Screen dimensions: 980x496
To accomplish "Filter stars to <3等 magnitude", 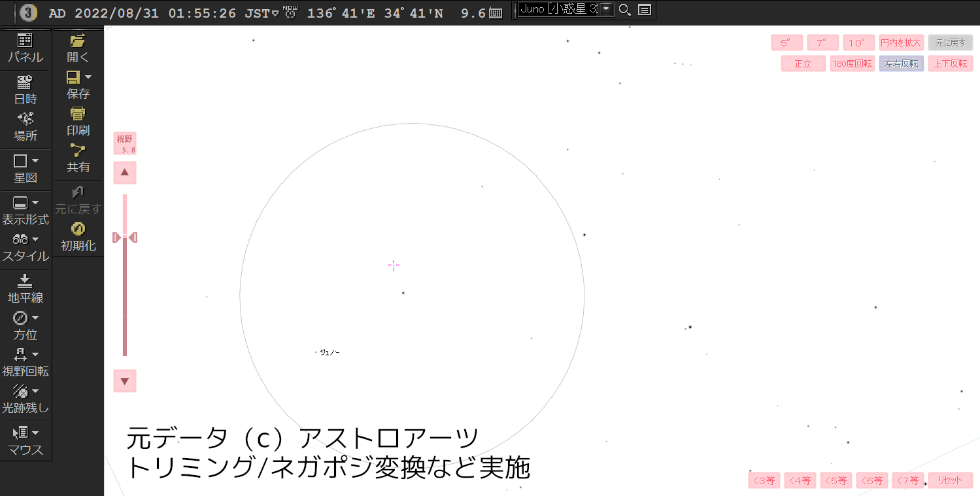I will (x=764, y=480).
